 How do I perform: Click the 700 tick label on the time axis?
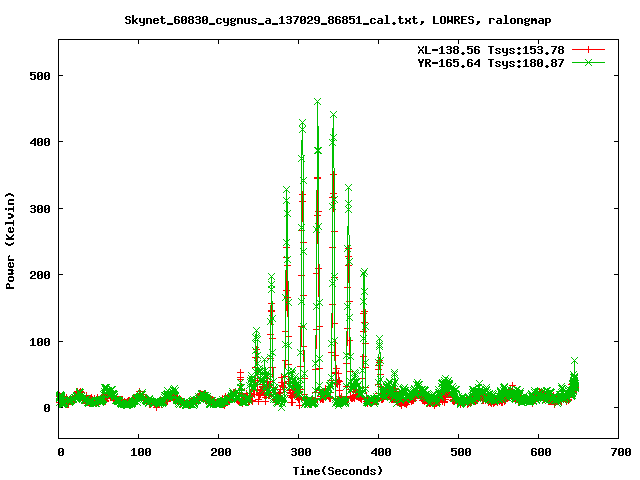[621, 452]
